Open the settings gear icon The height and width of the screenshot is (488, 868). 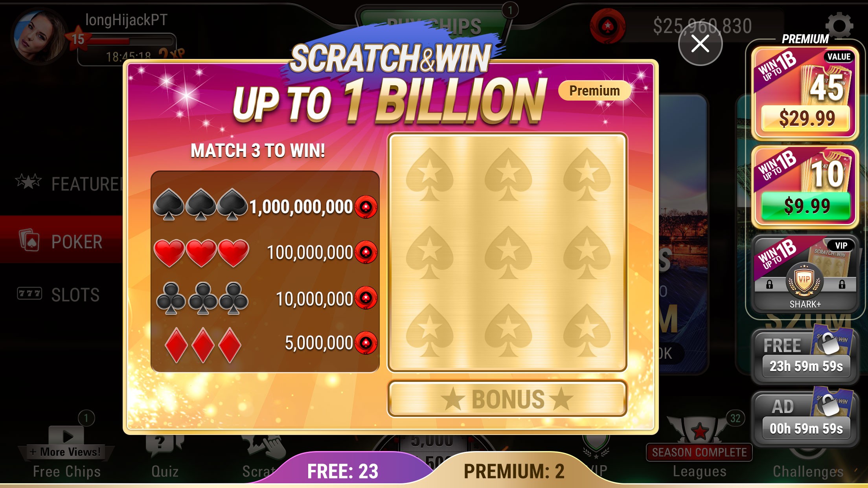(x=839, y=25)
